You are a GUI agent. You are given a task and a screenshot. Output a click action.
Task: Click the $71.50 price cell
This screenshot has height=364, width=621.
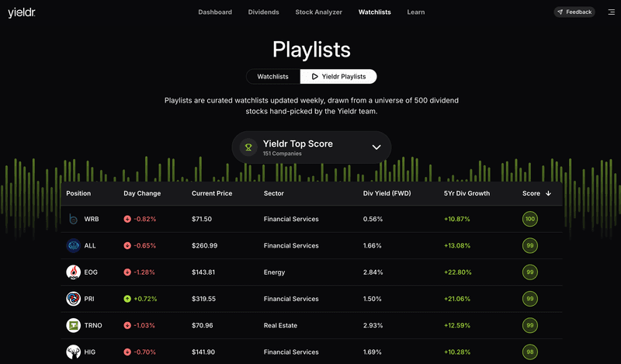pyautogui.click(x=202, y=219)
